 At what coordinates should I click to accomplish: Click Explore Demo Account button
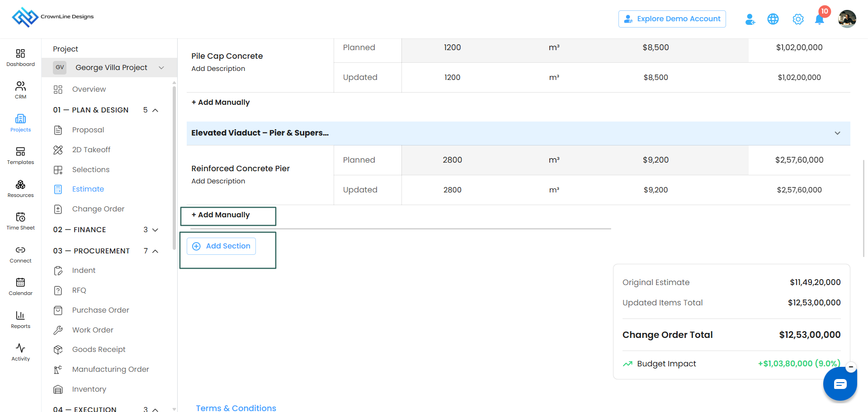672,19
